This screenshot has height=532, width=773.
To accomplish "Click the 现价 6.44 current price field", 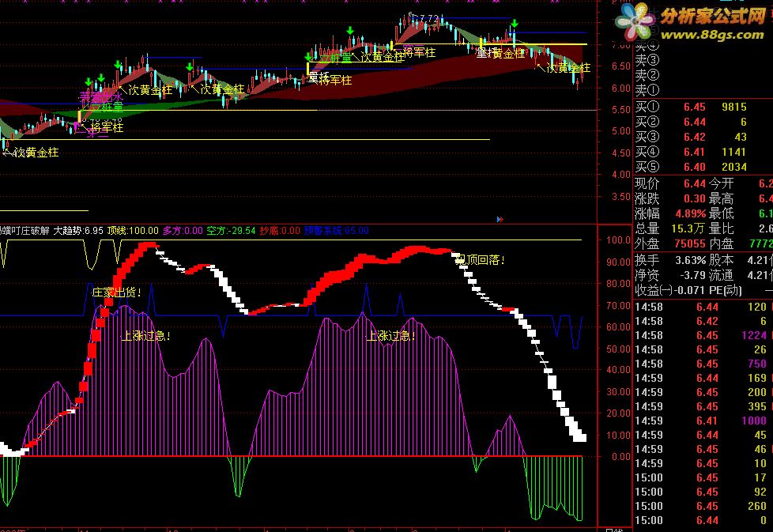I will (x=670, y=183).
